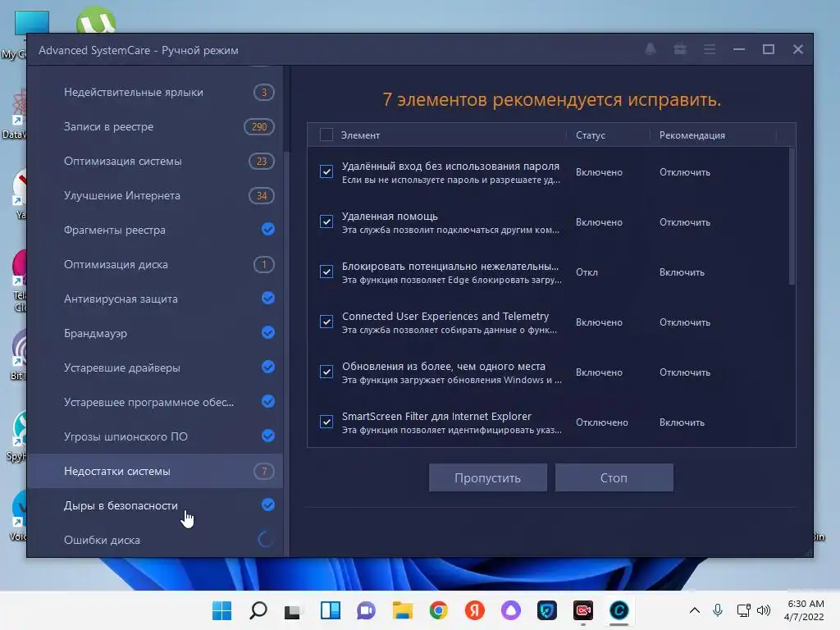The height and width of the screenshot is (630, 840).
Task: Uncheck Блокировать потенциально нежелательны... checkbox
Action: click(326, 272)
